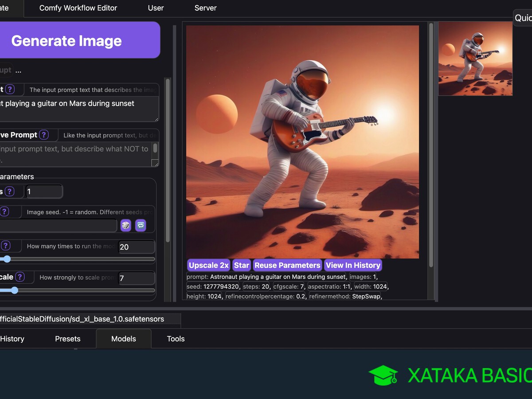Click the help icon next to the Images field
This screenshot has width=532, height=399.
(9, 192)
